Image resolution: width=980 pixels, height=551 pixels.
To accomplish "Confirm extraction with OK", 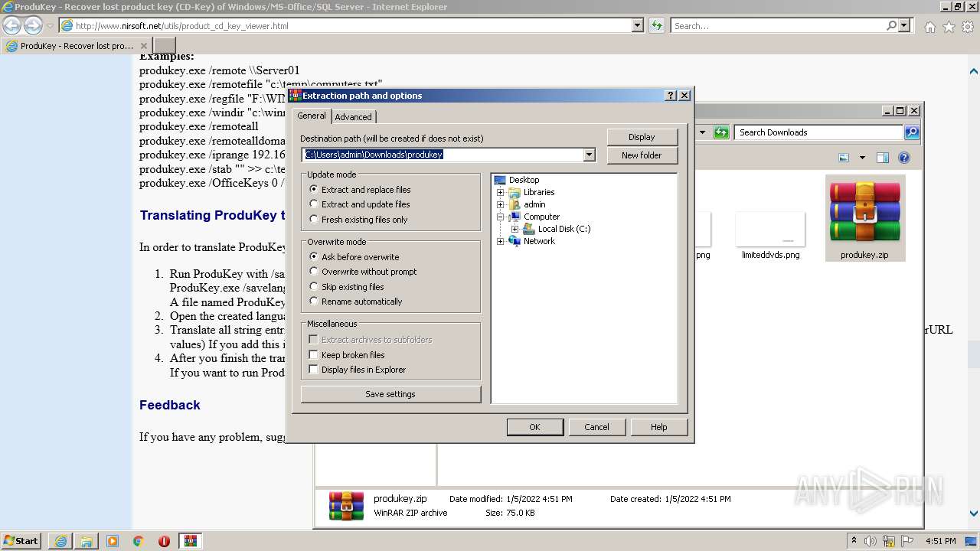I will (x=534, y=427).
